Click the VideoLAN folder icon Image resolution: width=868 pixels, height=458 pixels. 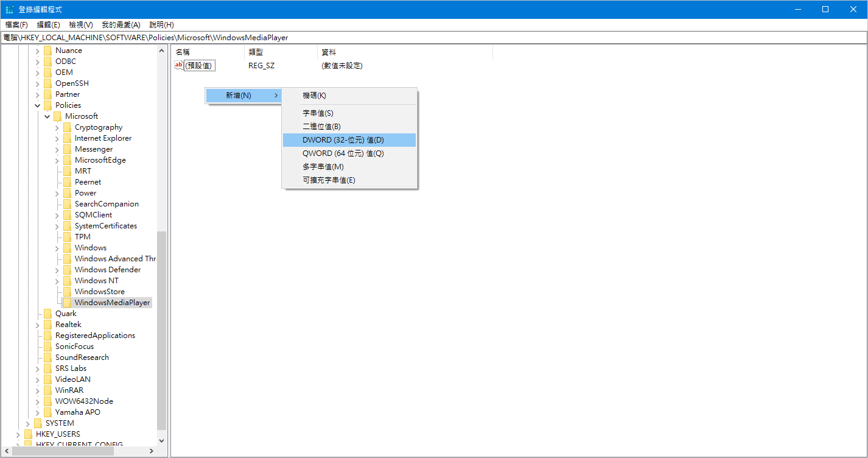coord(48,379)
